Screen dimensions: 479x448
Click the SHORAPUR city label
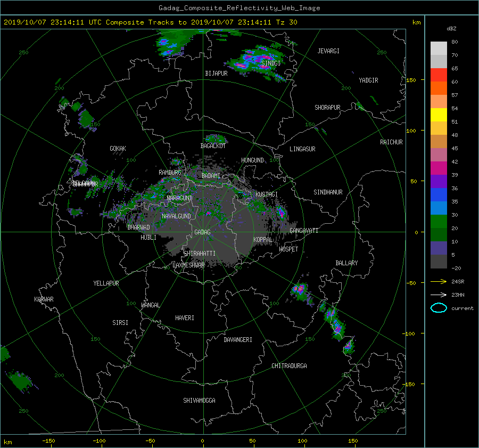point(327,108)
